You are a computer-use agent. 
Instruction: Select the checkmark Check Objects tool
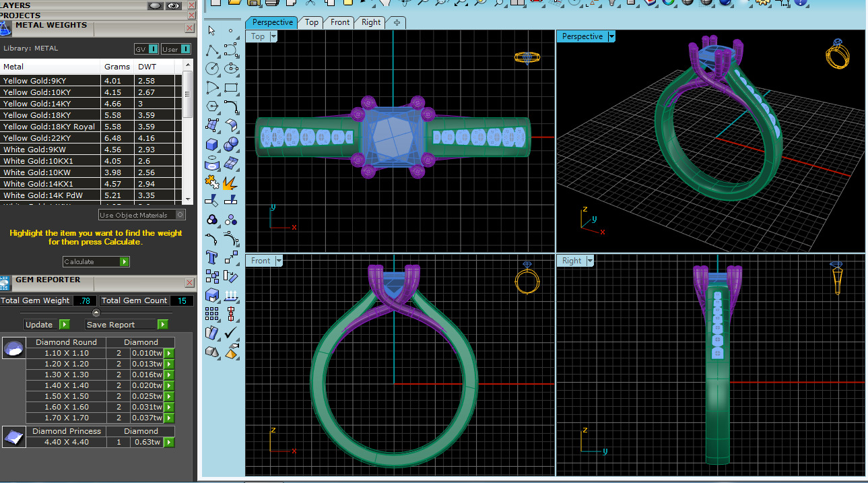pos(231,332)
